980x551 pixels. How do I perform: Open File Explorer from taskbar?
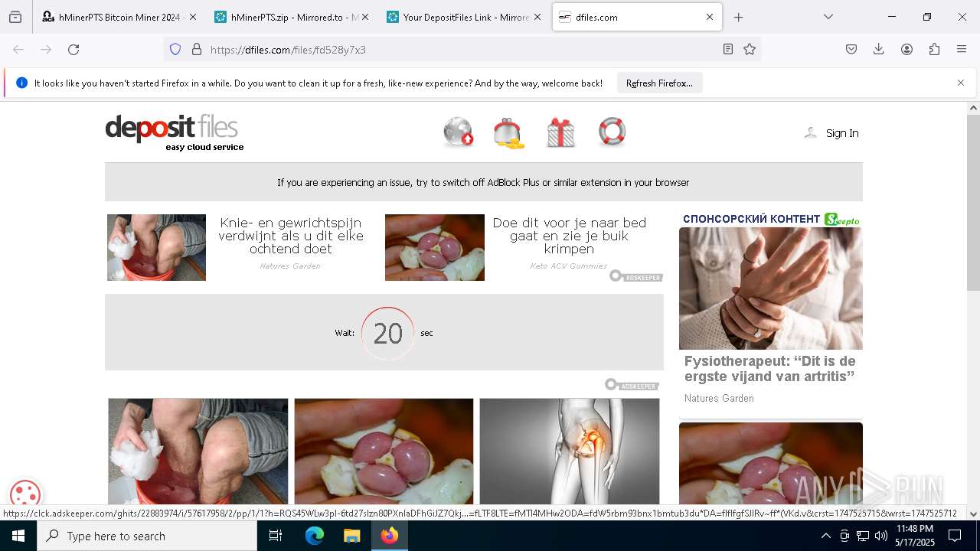point(351,536)
